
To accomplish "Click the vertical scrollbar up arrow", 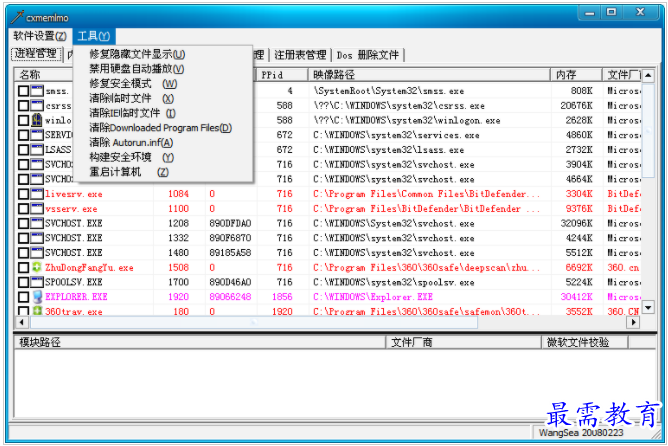I will 648,75.
